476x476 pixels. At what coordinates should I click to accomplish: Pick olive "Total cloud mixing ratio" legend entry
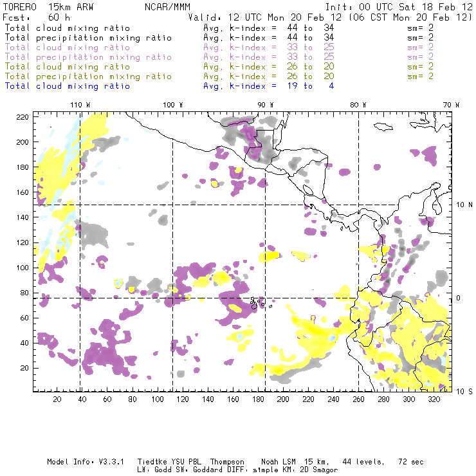coord(68,67)
